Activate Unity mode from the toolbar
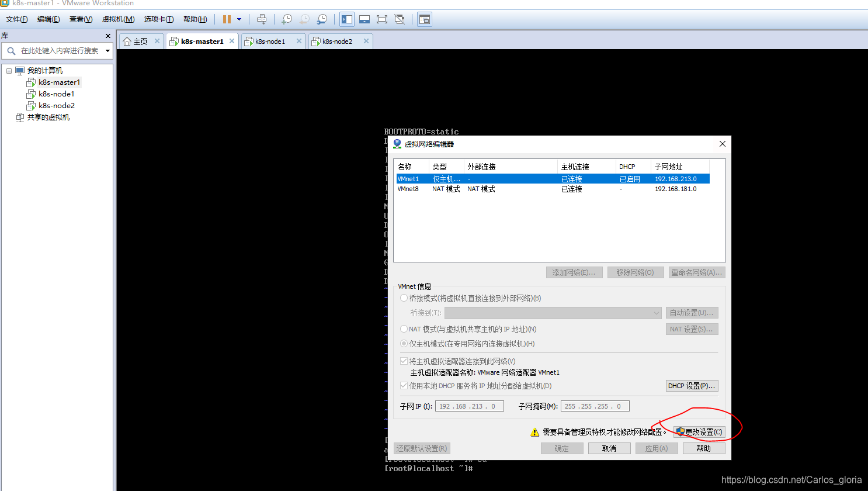 click(x=400, y=19)
